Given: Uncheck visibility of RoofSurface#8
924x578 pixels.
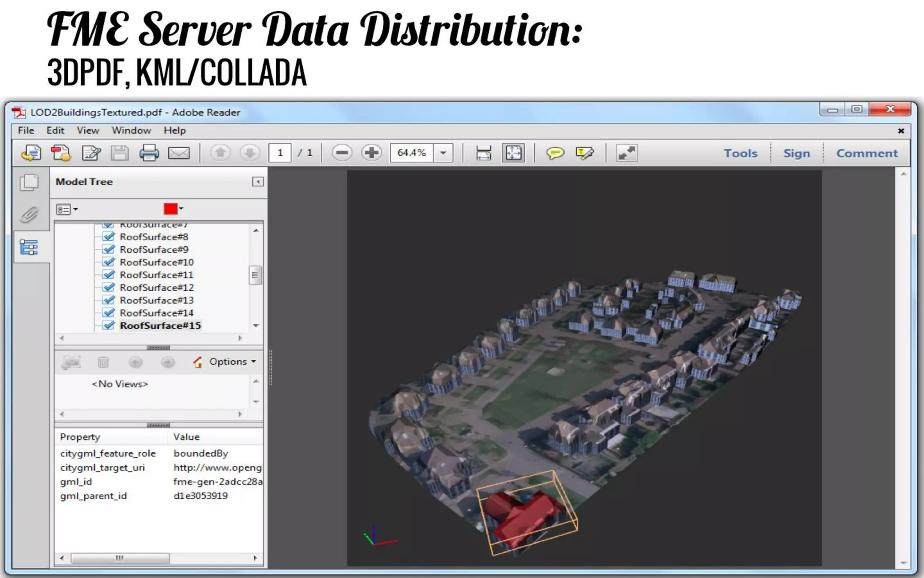Looking at the screenshot, I should click(108, 237).
